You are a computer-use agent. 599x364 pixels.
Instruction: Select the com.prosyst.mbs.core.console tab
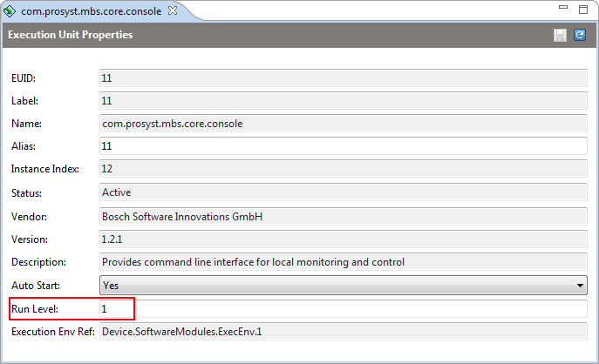pos(92,11)
